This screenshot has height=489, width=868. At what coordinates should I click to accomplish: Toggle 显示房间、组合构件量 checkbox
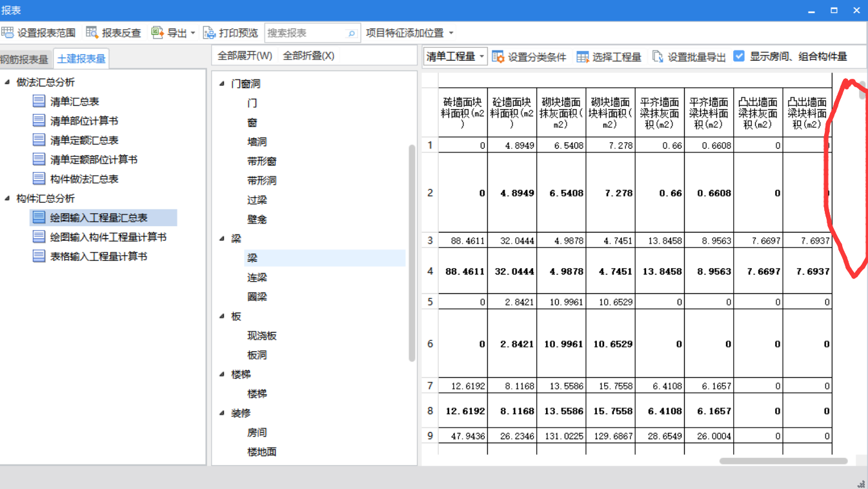coord(739,56)
